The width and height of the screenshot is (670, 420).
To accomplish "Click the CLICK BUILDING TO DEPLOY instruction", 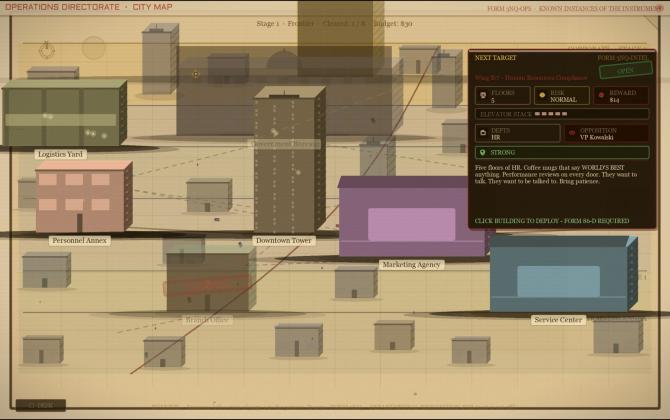I will (x=552, y=221).
